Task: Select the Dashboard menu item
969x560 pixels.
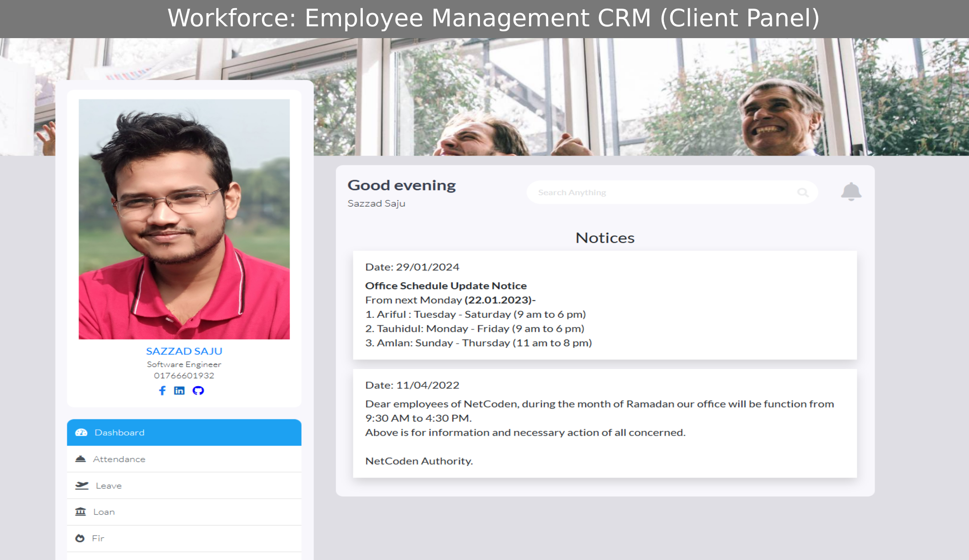Action: click(184, 432)
